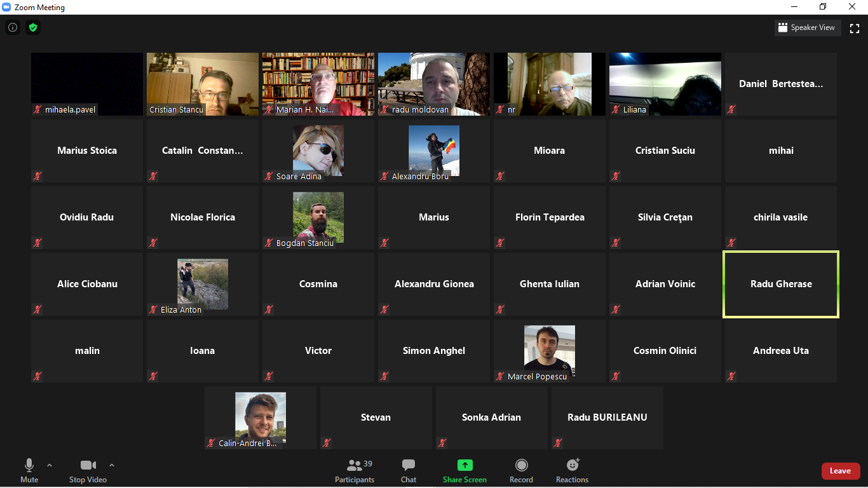Select the mihaela.pavel video tile
868x488 pixels.
point(87,84)
